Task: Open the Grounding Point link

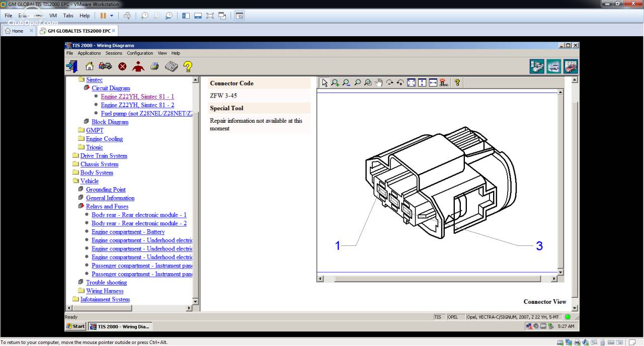Action: 106,190
